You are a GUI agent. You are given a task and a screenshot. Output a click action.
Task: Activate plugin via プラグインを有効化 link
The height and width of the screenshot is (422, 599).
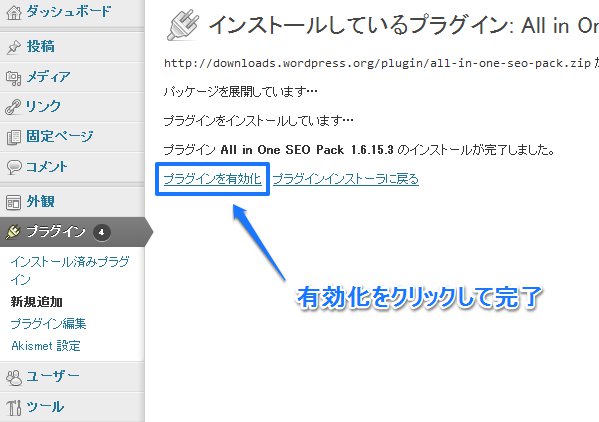pyautogui.click(x=212, y=179)
